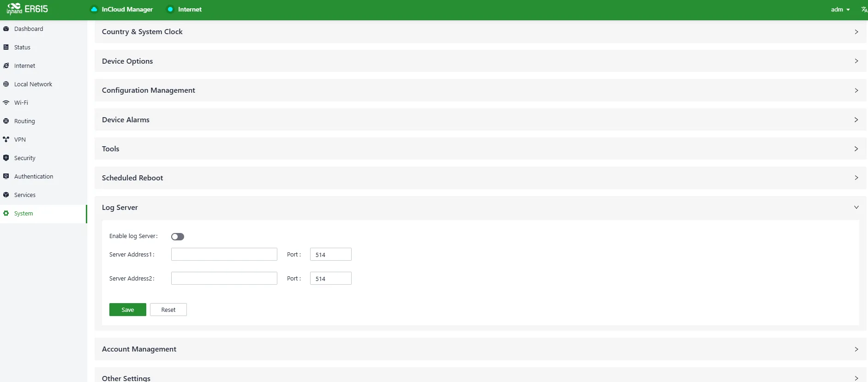Click the Dashboard sidebar icon

click(6, 29)
